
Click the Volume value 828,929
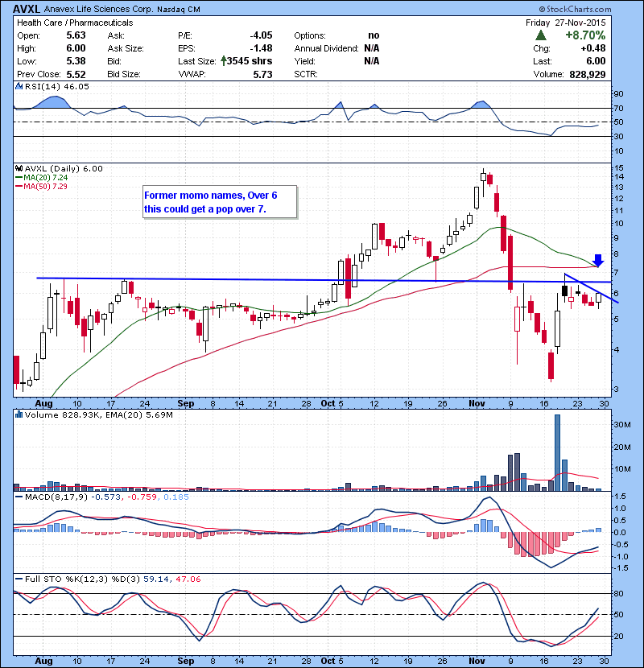[x=588, y=74]
